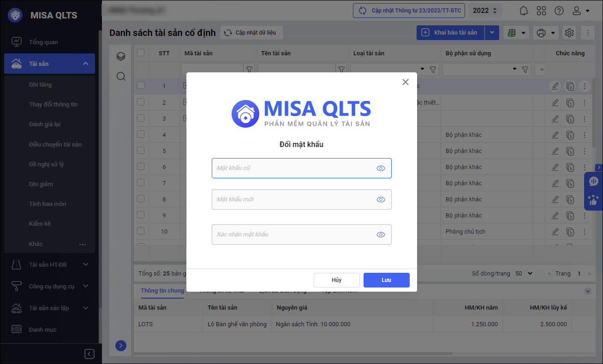
Task: Show the Xác nhận mật khẩu password text
Action: tap(381, 235)
